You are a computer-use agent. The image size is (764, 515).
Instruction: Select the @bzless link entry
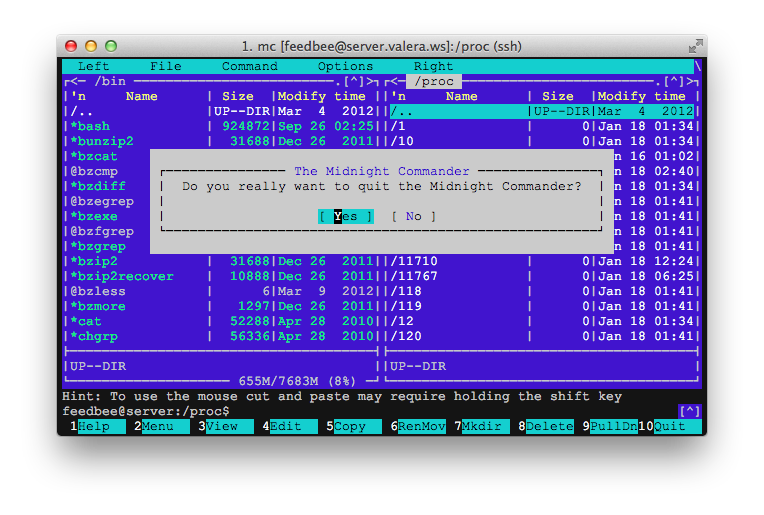coord(221,291)
